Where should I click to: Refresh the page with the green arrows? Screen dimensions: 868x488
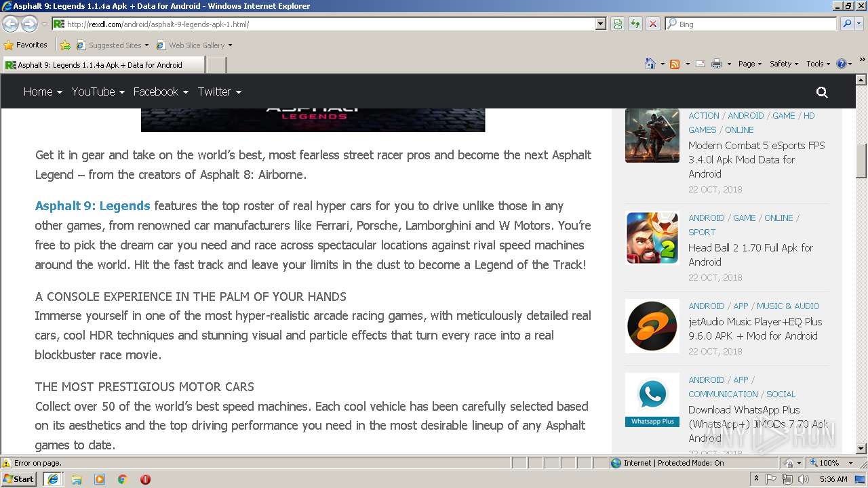(635, 24)
